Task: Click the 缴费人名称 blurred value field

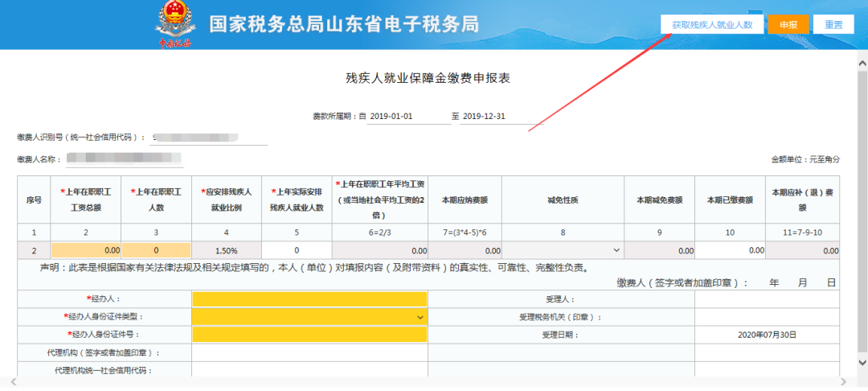Action: 124,159
